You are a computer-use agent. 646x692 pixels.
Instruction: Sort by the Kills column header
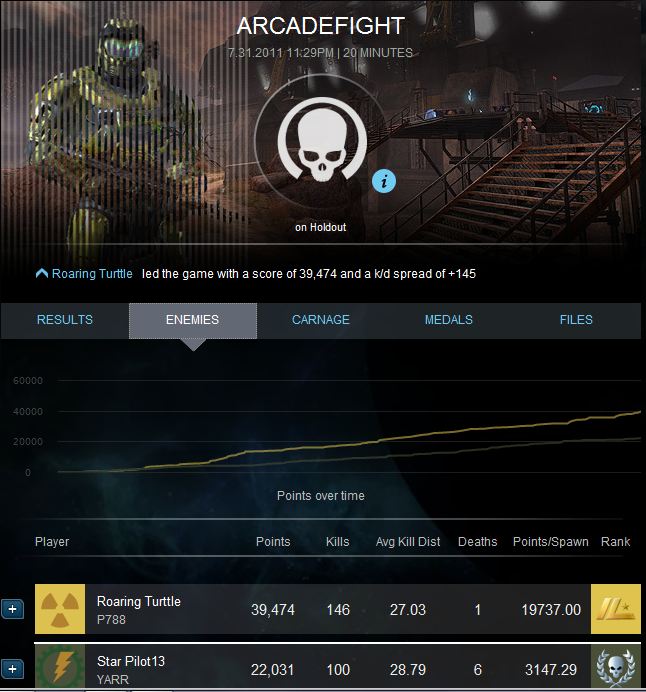[338, 542]
